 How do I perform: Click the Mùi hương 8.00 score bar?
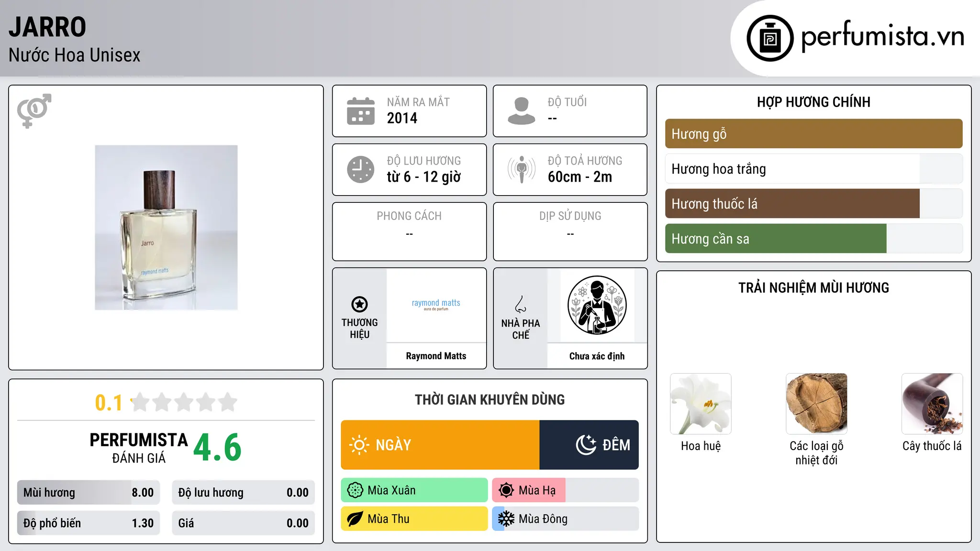coord(89,493)
